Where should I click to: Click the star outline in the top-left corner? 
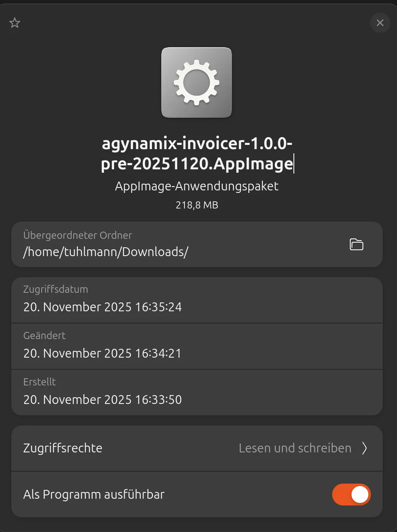point(14,23)
